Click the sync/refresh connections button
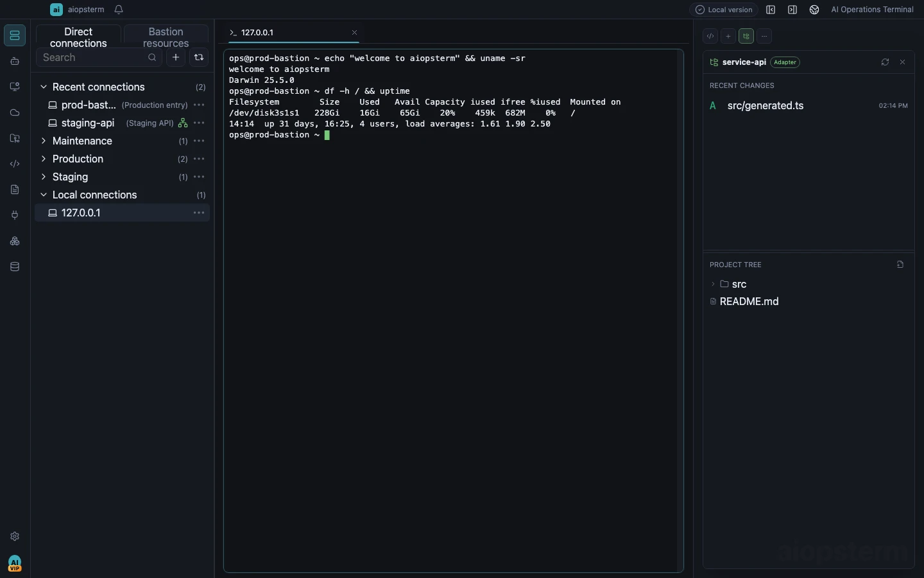Screen dimensions: 924x578 point(199,57)
